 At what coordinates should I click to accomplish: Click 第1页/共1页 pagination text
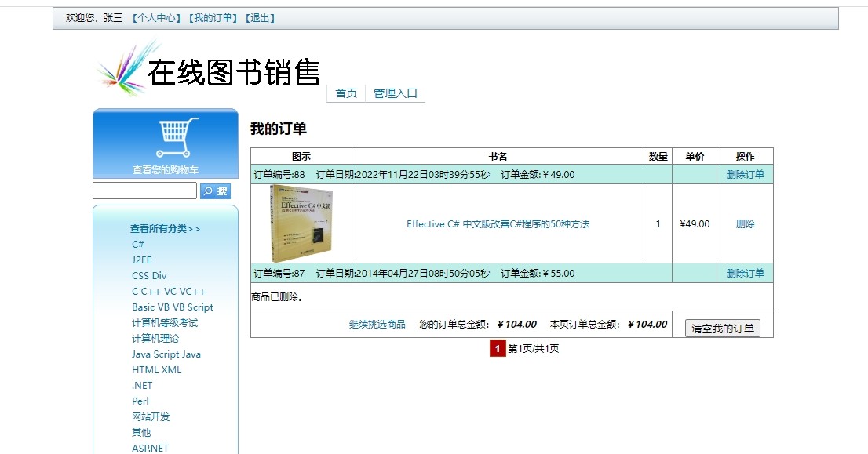pyautogui.click(x=534, y=349)
